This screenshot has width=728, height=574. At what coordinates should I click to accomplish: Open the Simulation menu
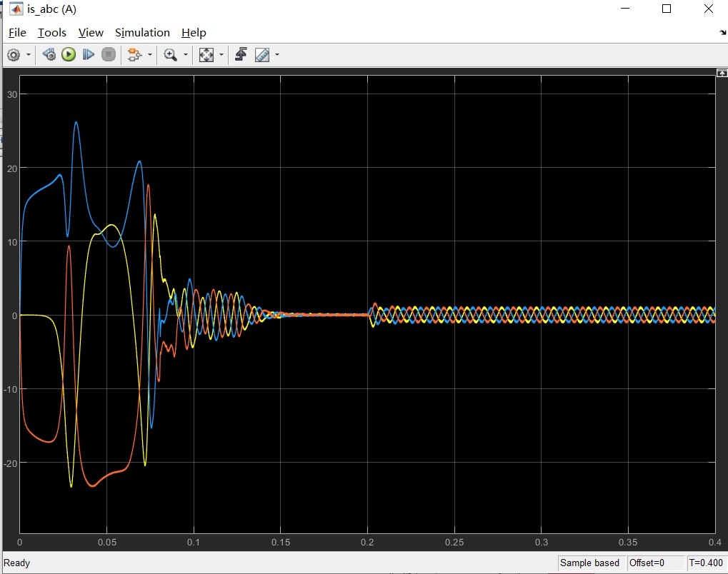[143, 32]
